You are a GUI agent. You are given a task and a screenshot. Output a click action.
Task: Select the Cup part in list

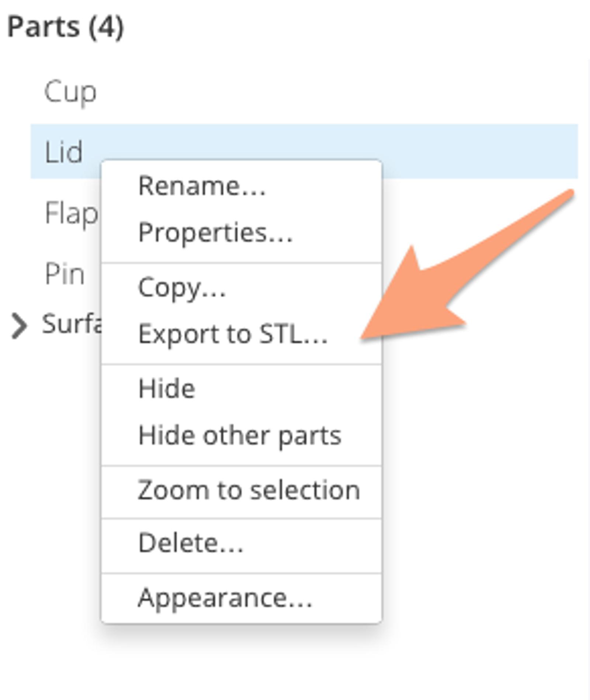(x=70, y=92)
